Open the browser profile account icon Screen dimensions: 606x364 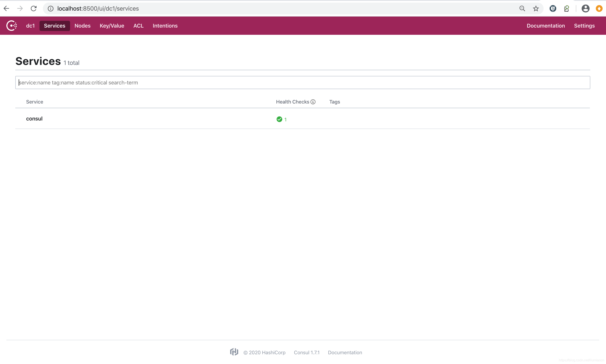pyautogui.click(x=585, y=8)
